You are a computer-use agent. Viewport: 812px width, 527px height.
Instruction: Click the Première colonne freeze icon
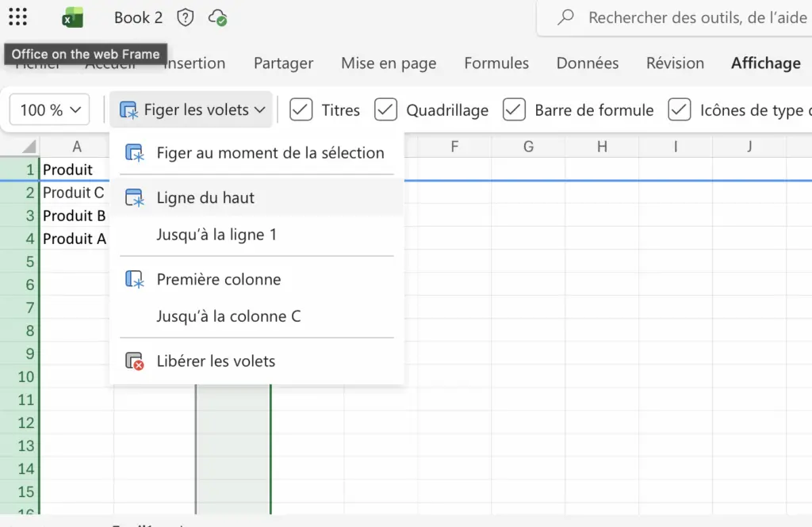click(x=135, y=280)
